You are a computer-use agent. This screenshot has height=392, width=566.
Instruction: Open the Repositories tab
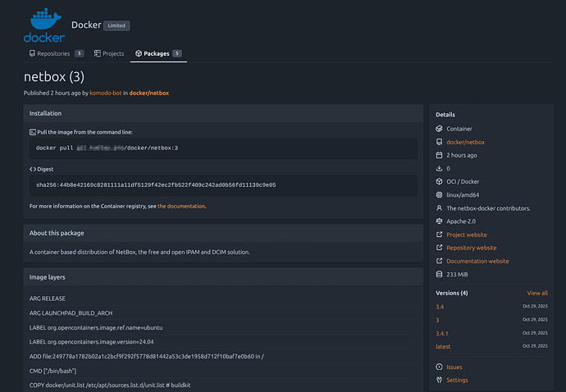click(x=53, y=53)
